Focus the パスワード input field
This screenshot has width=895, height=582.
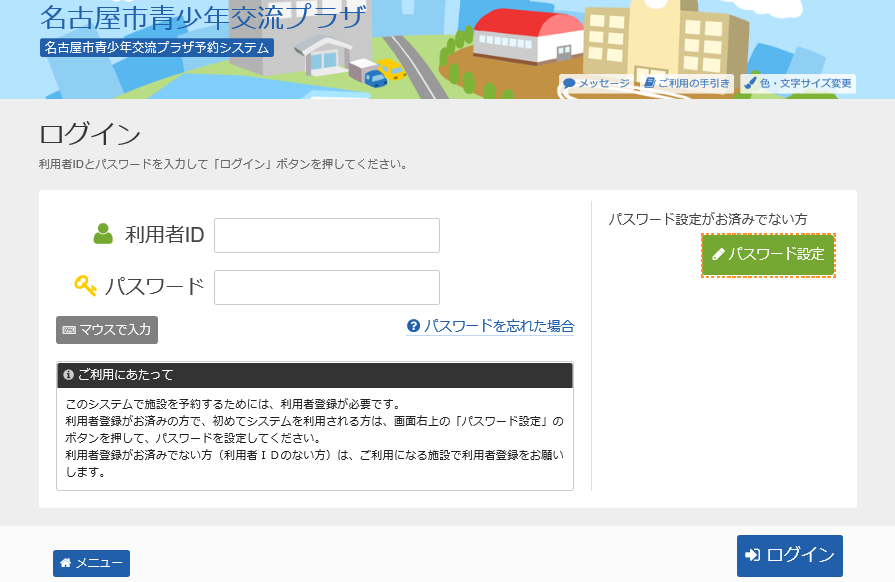coord(326,287)
